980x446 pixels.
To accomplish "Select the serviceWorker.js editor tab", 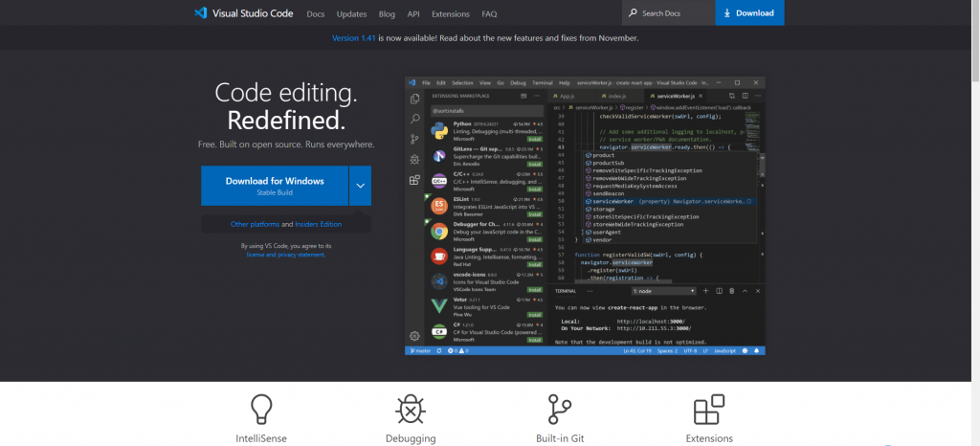I will pos(673,97).
